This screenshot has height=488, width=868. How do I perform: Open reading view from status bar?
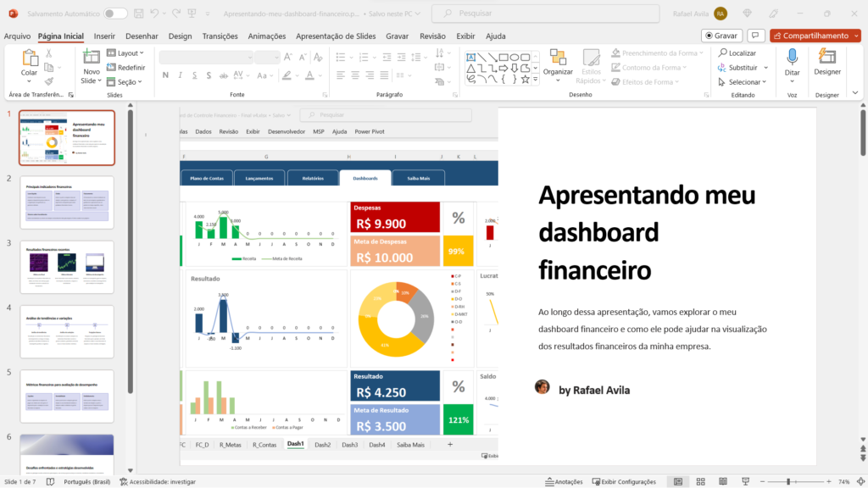723,481
